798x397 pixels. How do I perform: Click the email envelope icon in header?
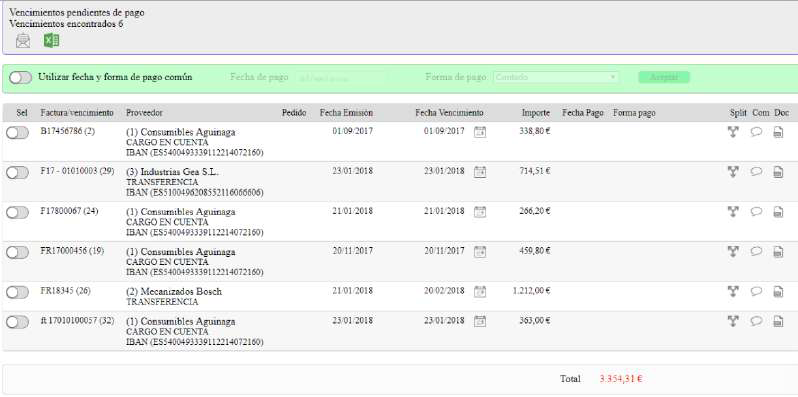coord(23,41)
